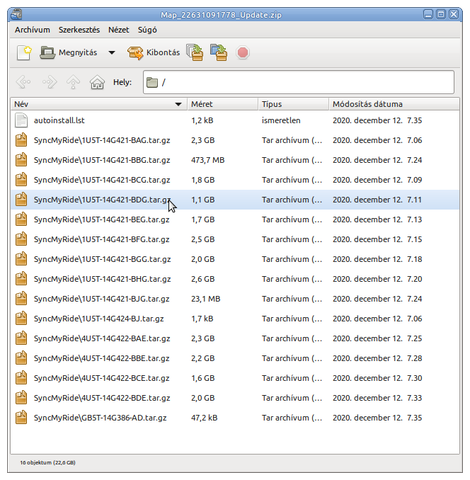Click the date ending in 7.33
The height and width of the screenshot is (480, 470).
pos(377,398)
